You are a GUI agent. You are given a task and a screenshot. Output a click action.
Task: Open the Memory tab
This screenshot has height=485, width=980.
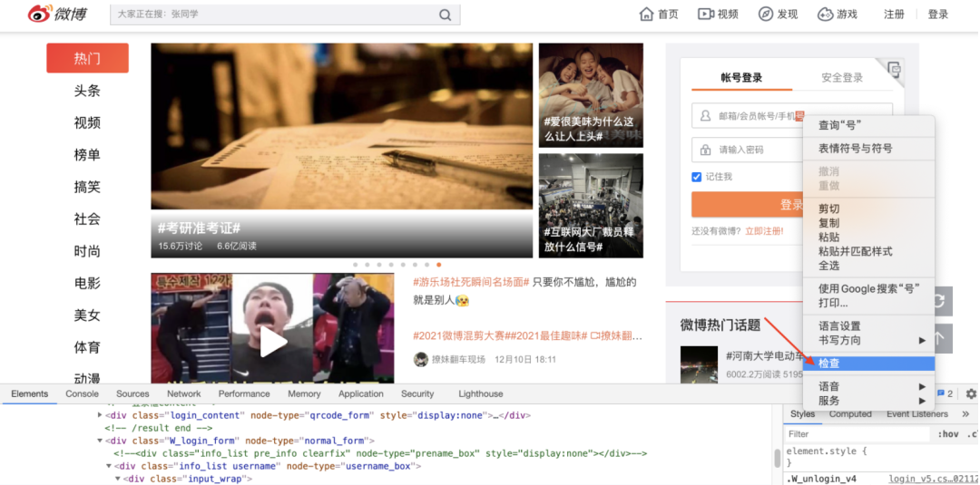coord(304,393)
